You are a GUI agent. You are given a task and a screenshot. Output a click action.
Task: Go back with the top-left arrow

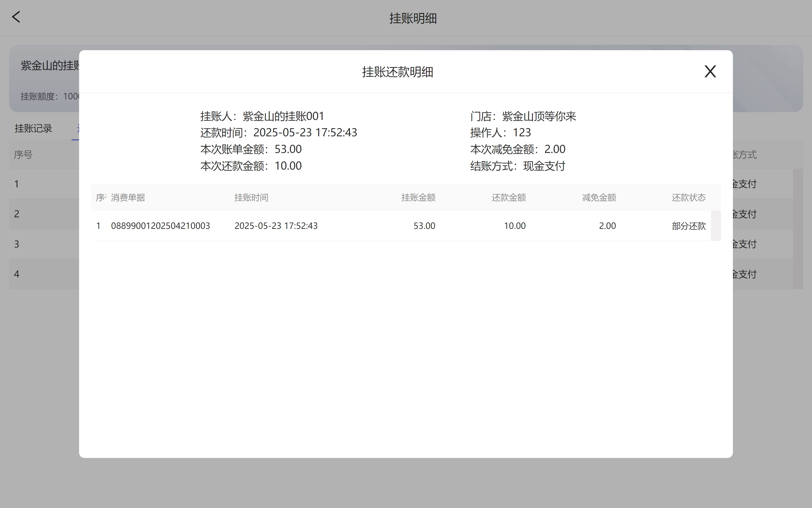point(16,17)
